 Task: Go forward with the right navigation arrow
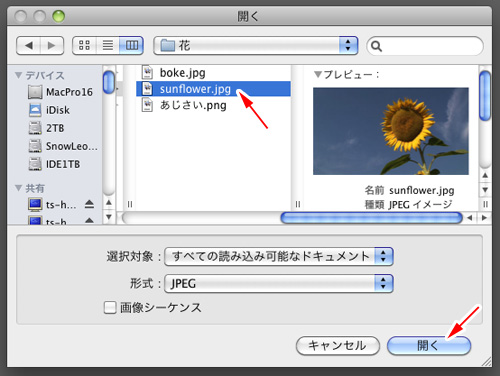click(x=52, y=45)
